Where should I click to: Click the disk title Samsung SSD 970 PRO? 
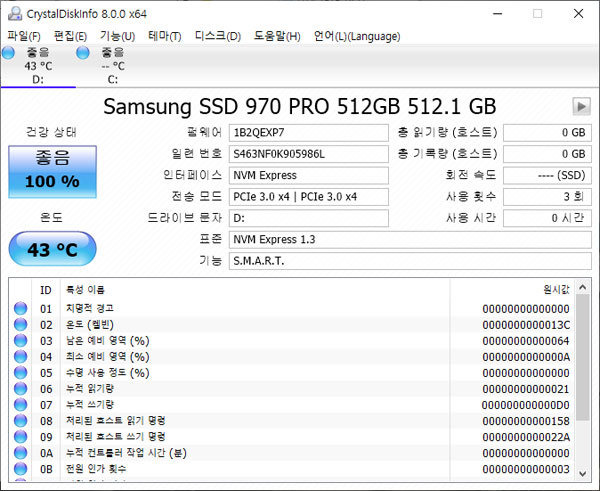tap(300, 106)
